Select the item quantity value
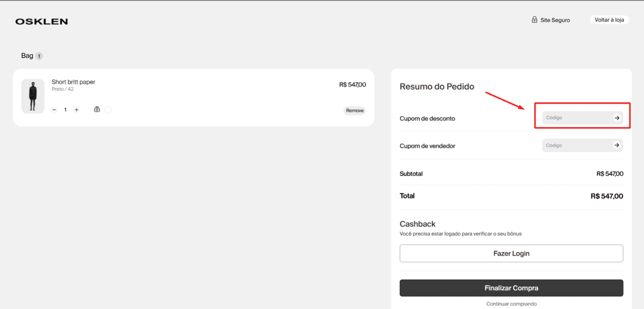The height and width of the screenshot is (309, 644). point(65,110)
